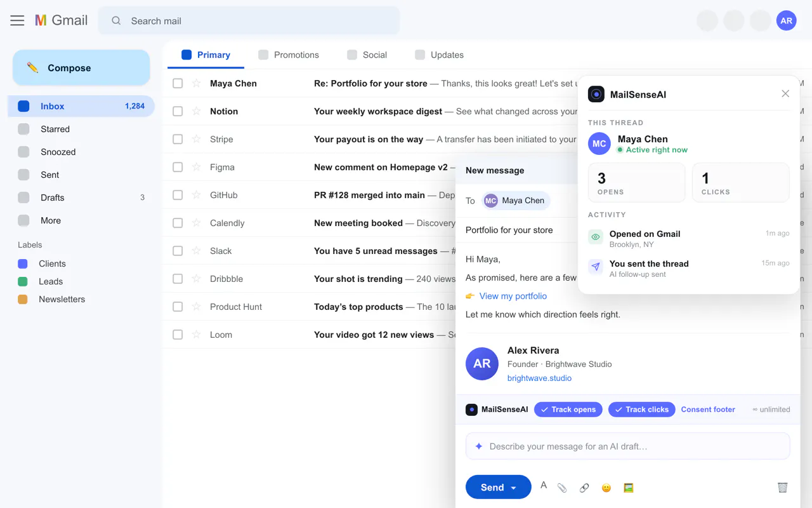Star the Calendly email
This screenshot has height=508, width=812.
pyautogui.click(x=196, y=223)
